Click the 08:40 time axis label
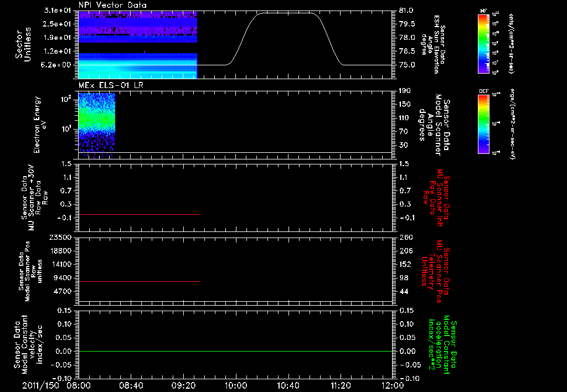This screenshot has height=392, width=567. tap(131, 385)
